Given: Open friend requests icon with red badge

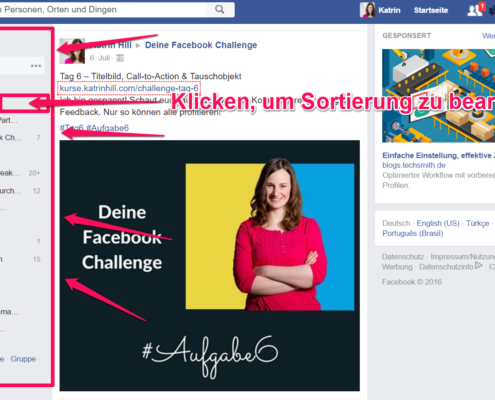Looking at the screenshot, I should [476, 10].
